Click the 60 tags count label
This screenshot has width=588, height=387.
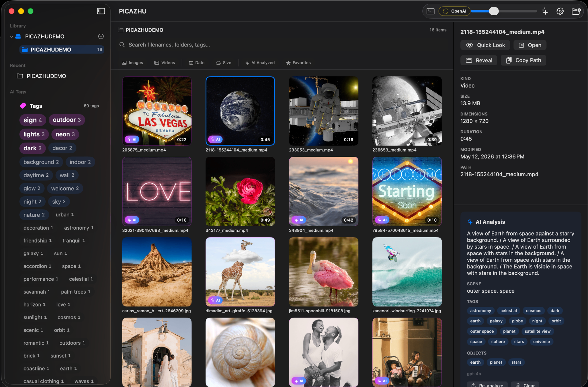[x=91, y=106]
